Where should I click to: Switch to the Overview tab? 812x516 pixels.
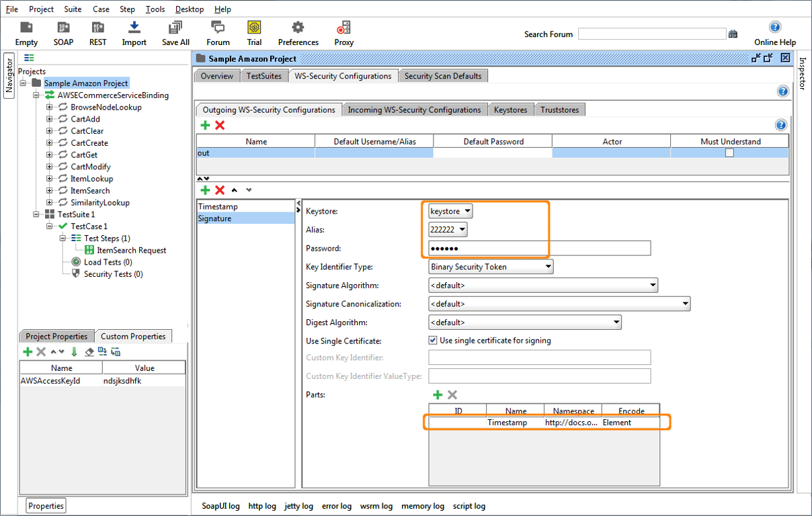coord(216,76)
